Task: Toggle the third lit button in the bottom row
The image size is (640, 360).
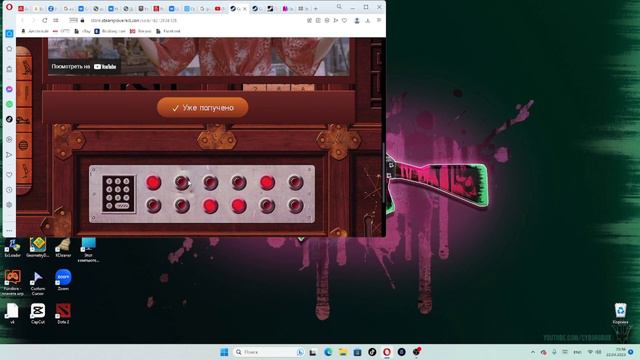Action: (210, 206)
